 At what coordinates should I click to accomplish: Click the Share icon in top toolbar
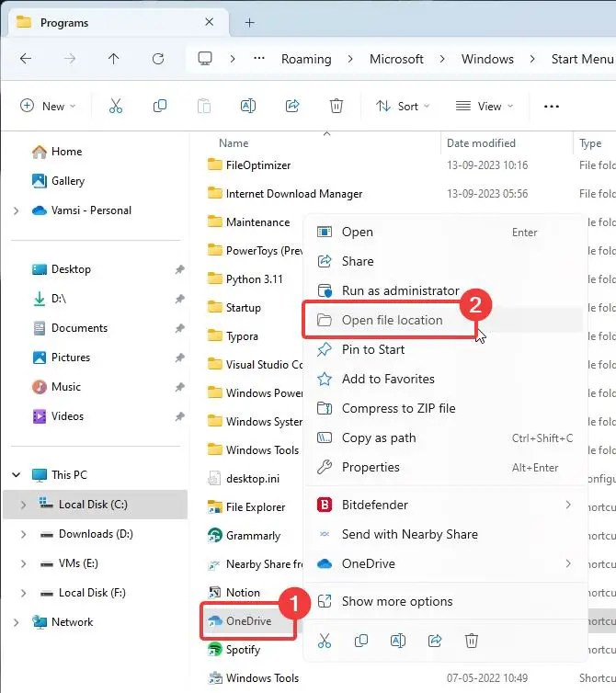tap(292, 107)
